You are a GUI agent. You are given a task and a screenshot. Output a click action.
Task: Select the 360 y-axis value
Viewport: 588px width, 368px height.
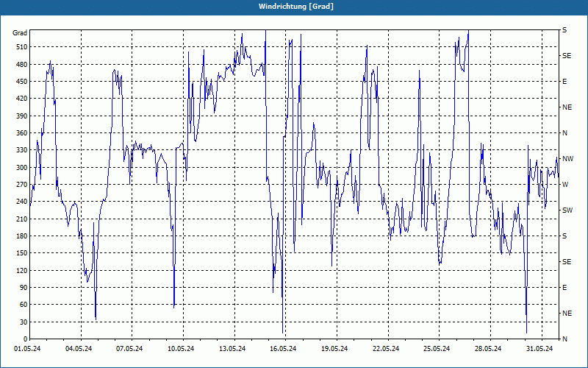[22, 133]
